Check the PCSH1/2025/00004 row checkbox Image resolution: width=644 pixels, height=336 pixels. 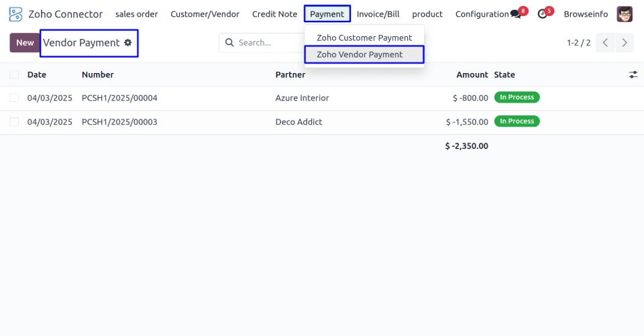(x=14, y=98)
